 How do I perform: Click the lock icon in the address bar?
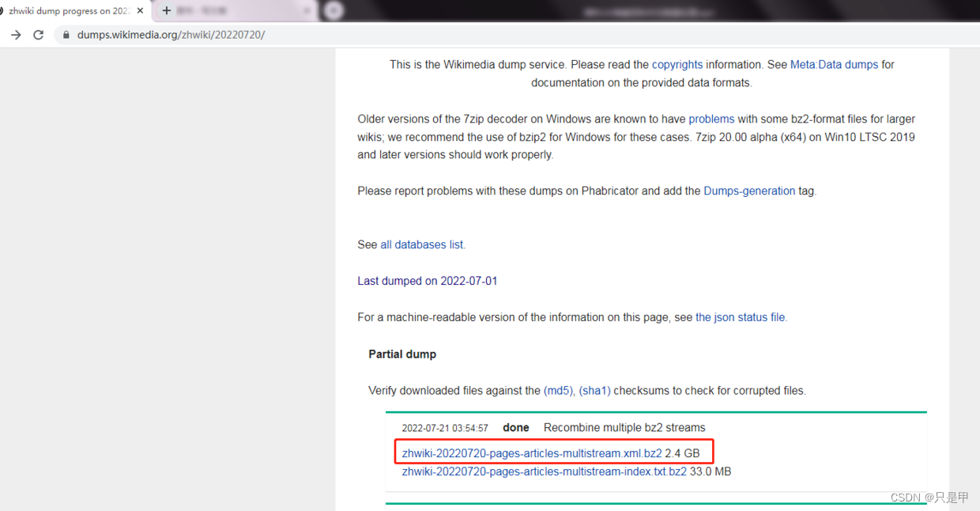click(66, 35)
